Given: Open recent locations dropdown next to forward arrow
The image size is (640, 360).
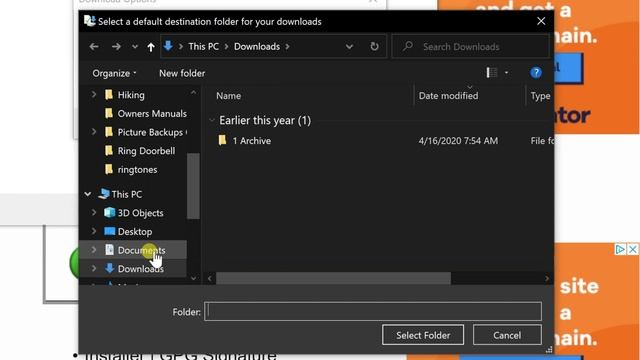Looking at the screenshot, I should 135,47.
